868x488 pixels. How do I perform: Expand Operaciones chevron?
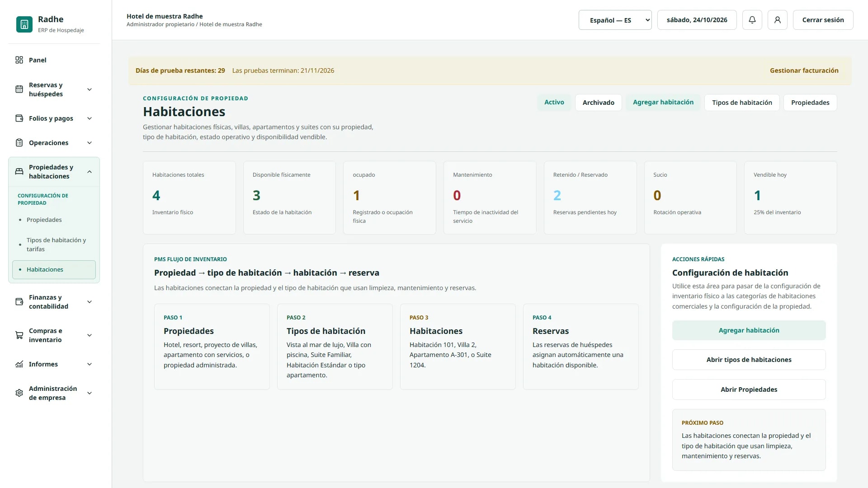(90, 143)
